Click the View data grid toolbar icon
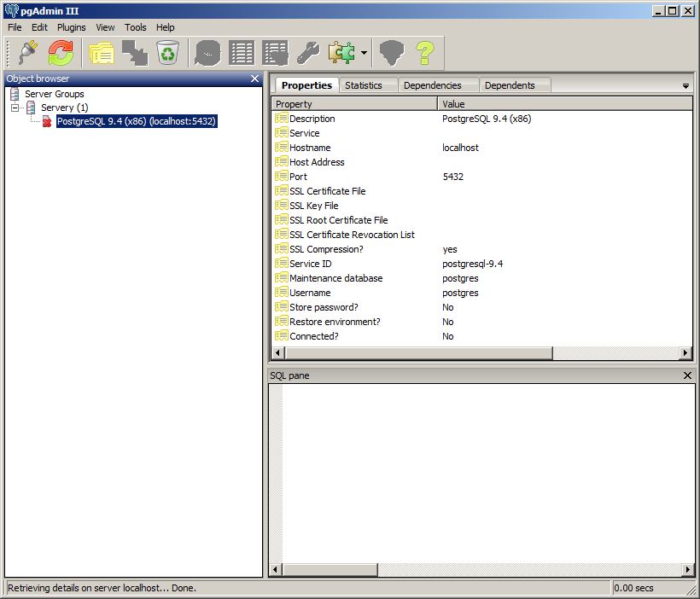700x599 pixels. click(x=242, y=53)
